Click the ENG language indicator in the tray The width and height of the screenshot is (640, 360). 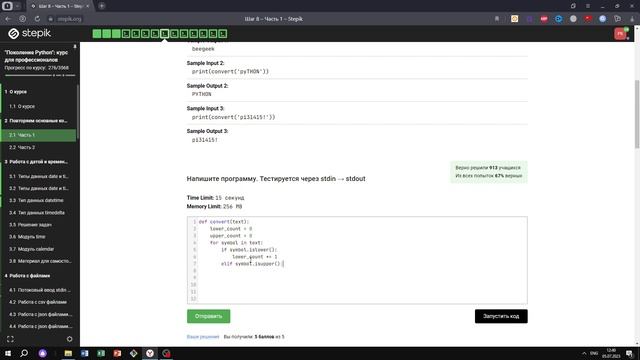point(594,353)
